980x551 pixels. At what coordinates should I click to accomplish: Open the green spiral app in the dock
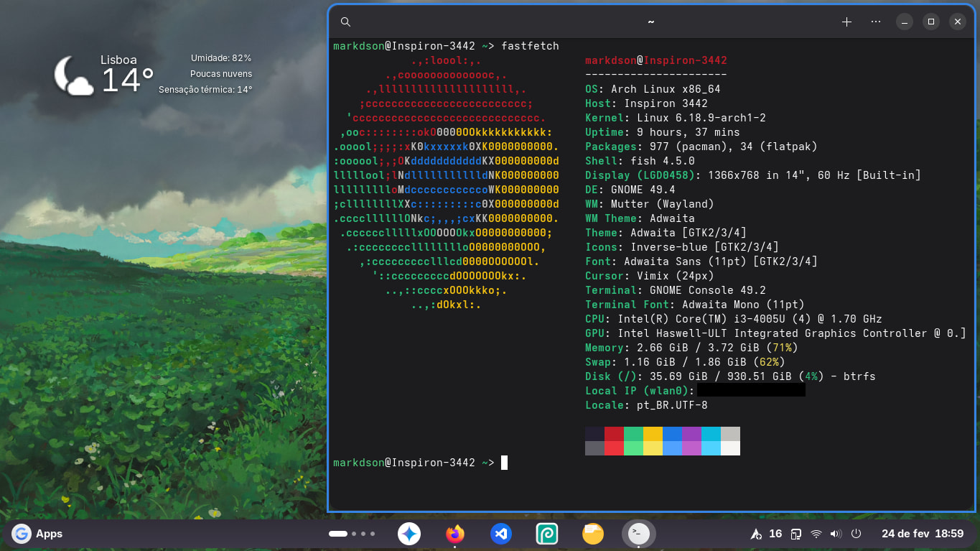547,534
